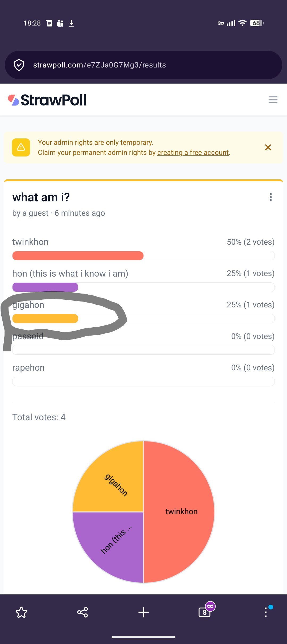Dismiss the admin rights warning banner

click(268, 147)
